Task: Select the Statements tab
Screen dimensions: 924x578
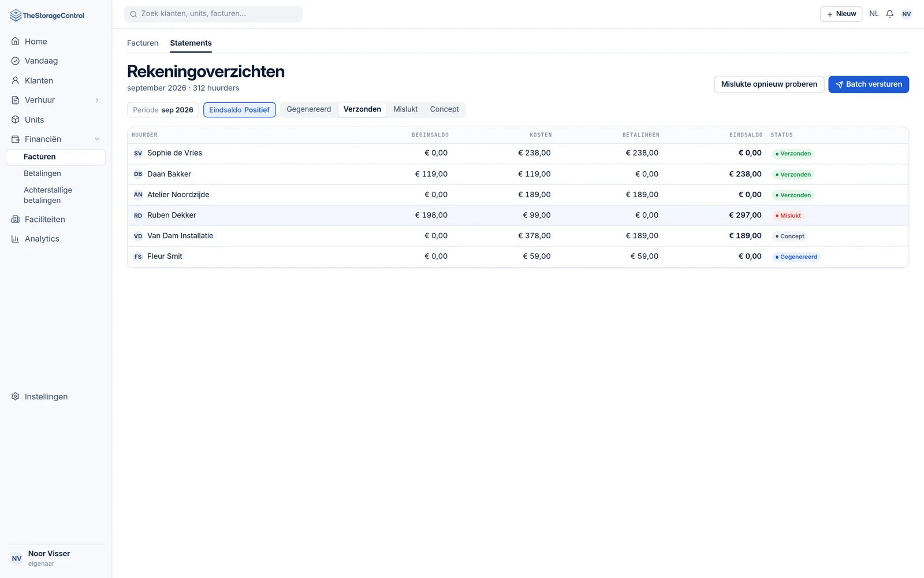Action: pyautogui.click(x=191, y=43)
